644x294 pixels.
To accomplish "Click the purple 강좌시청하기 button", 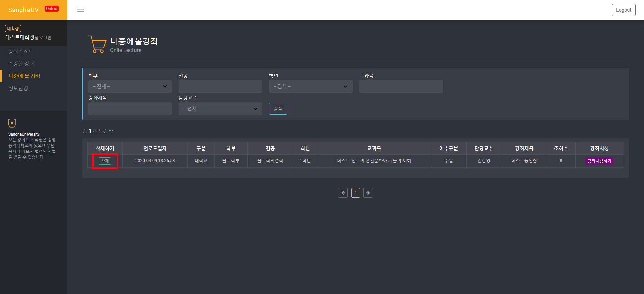I will [x=599, y=161].
